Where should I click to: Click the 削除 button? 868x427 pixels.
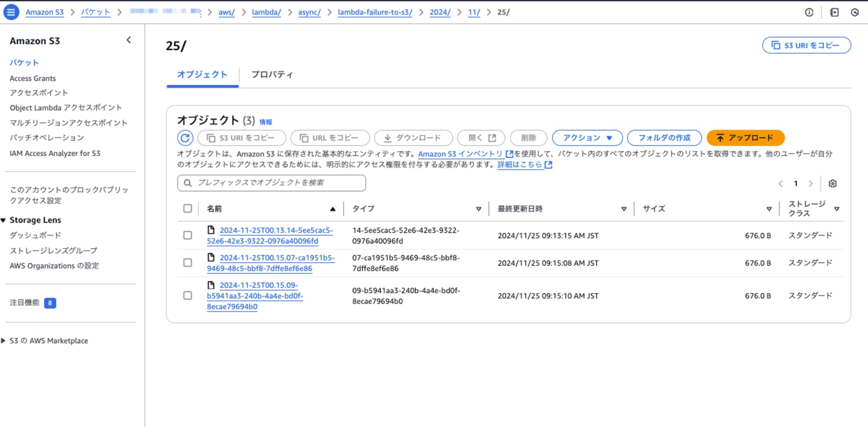point(528,138)
